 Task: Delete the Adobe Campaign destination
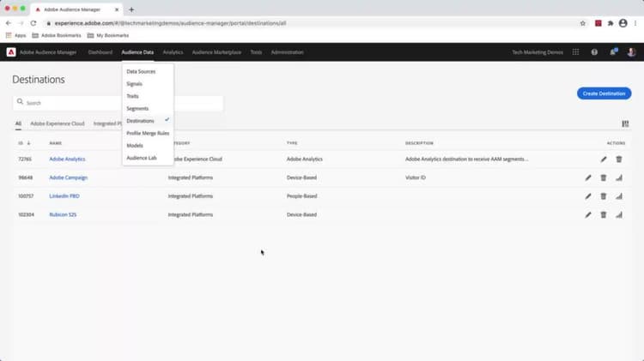coord(604,177)
